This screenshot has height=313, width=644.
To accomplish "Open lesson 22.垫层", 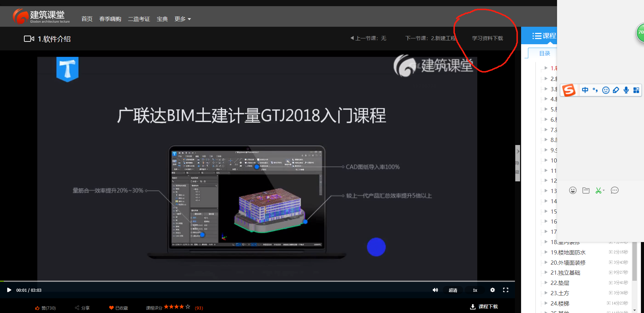I will click(x=560, y=283).
